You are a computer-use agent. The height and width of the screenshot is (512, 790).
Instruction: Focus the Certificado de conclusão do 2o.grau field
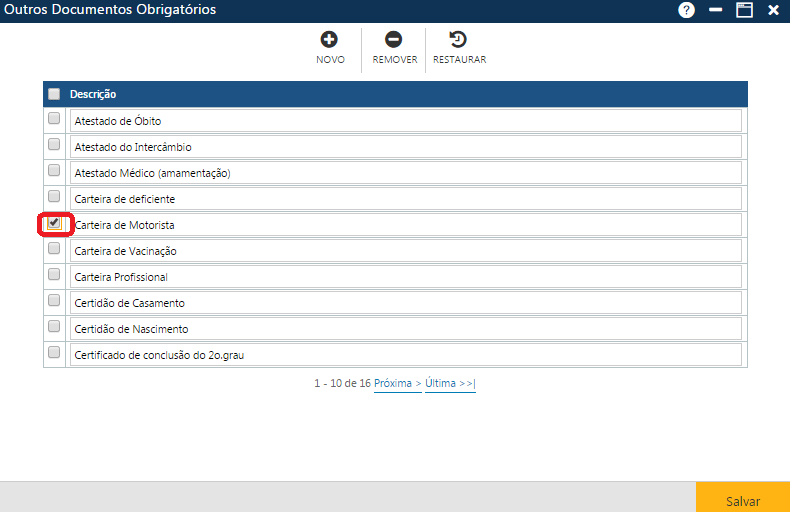pyautogui.click(x=405, y=355)
